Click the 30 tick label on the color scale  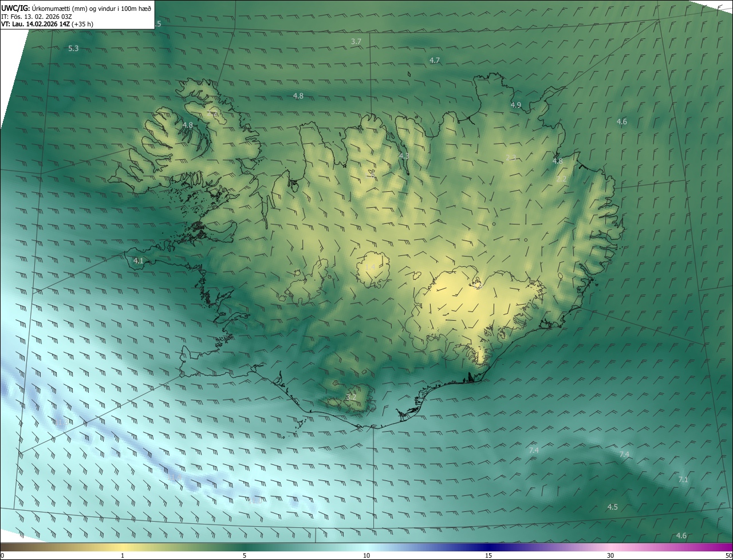610,555
